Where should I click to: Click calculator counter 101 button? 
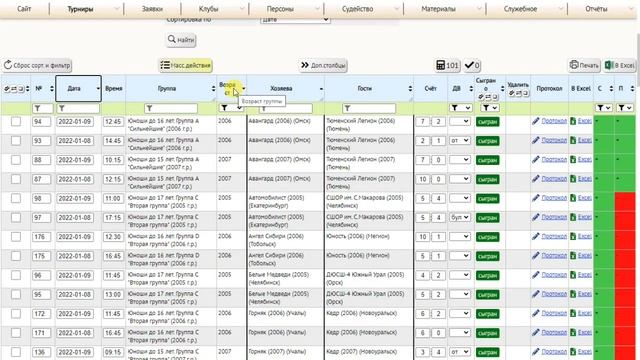tap(448, 65)
